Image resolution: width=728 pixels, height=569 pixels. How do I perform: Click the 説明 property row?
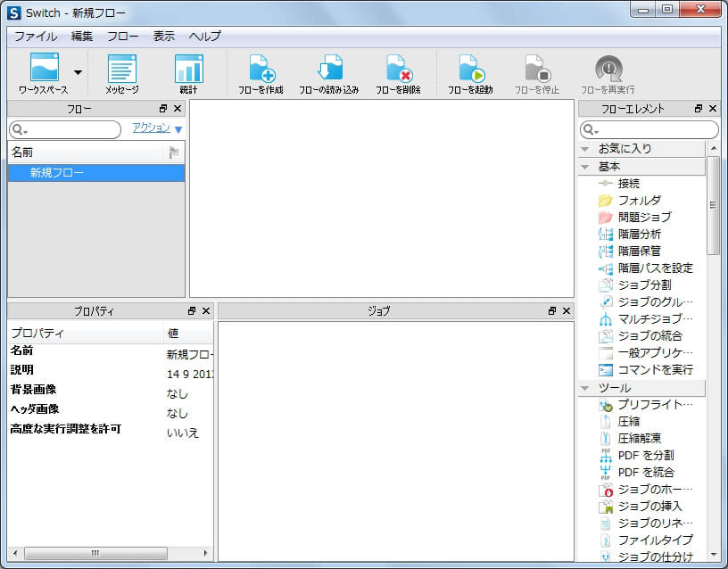(x=111, y=371)
